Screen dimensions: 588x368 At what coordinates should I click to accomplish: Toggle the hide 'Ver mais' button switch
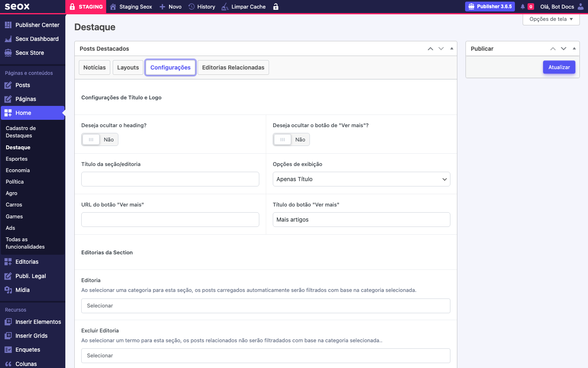(x=292, y=139)
